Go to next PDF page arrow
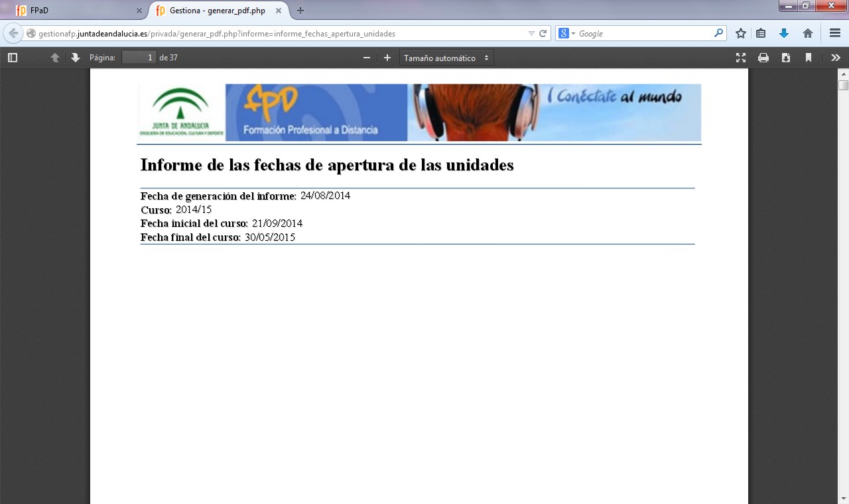Screen dimensions: 849x504 [x=75, y=58]
